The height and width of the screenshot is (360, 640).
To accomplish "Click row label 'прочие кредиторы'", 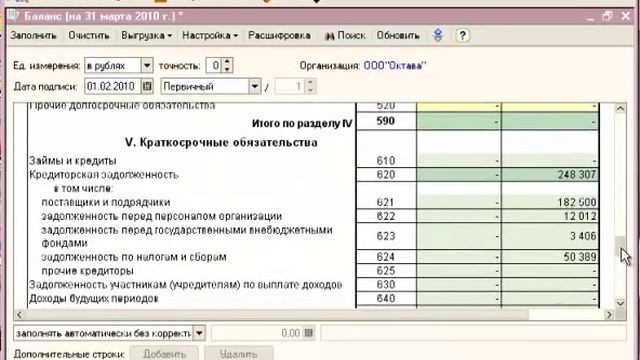I will tap(87, 271).
